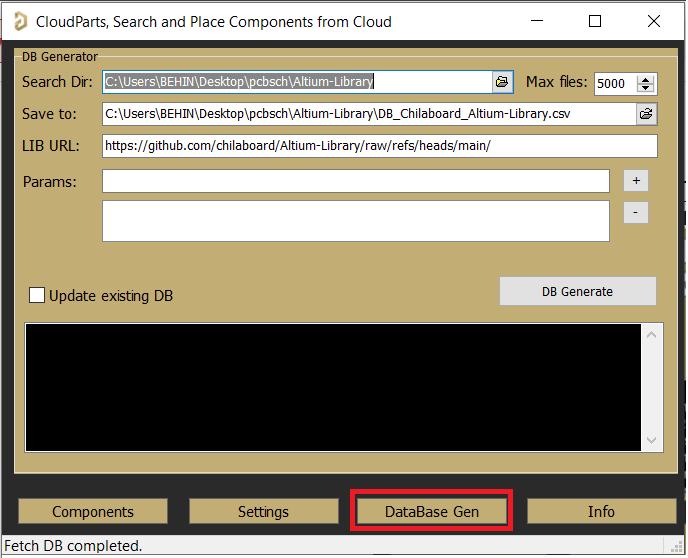688x558 pixels.
Task: Browse for Search Dir folder icon
Action: tap(502, 82)
